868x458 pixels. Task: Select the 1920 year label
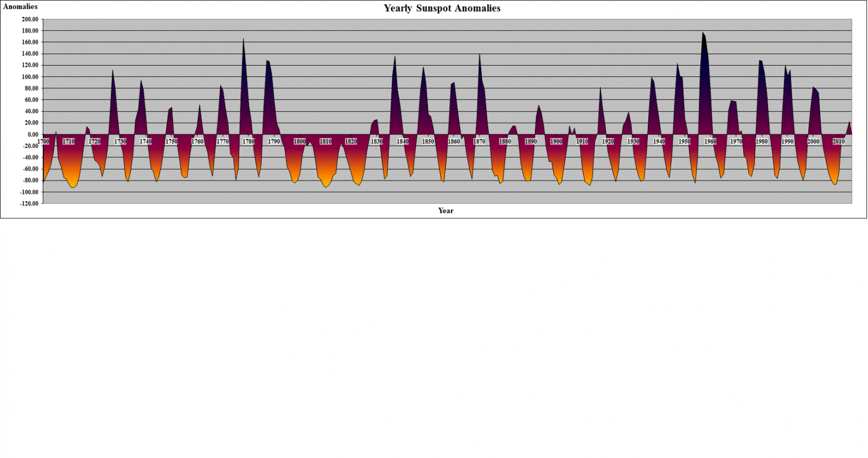[608, 141]
